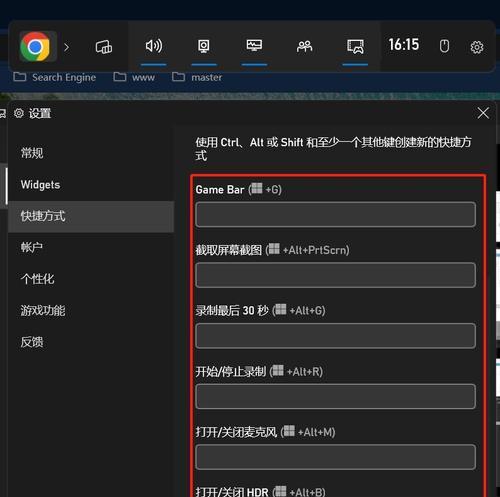Viewport: 500px width, 497px height.
Task: Select the 快捷方式 settings tab
Action: click(x=91, y=216)
